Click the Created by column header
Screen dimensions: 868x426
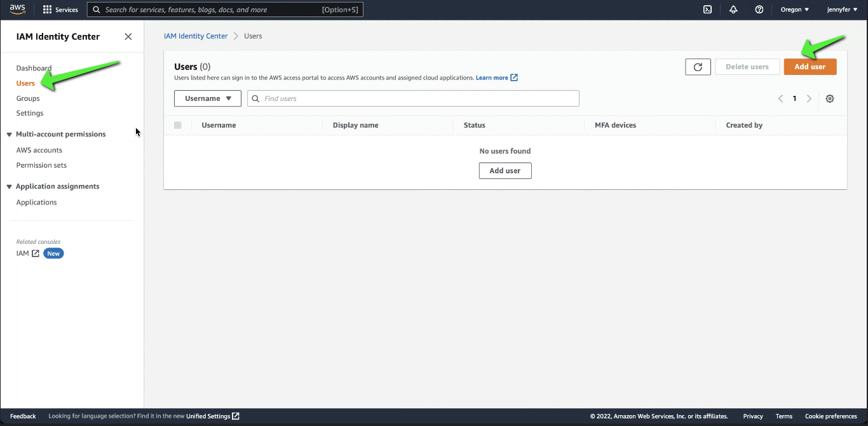click(744, 125)
